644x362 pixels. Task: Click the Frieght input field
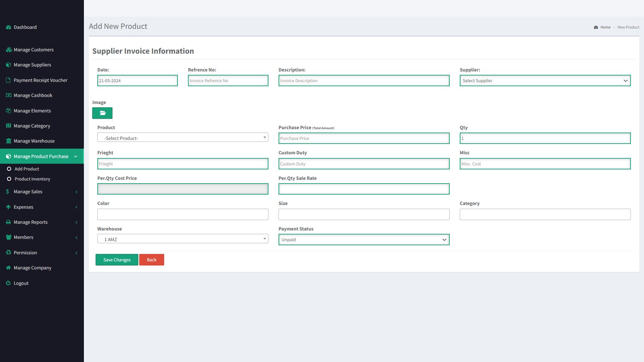point(183,164)
